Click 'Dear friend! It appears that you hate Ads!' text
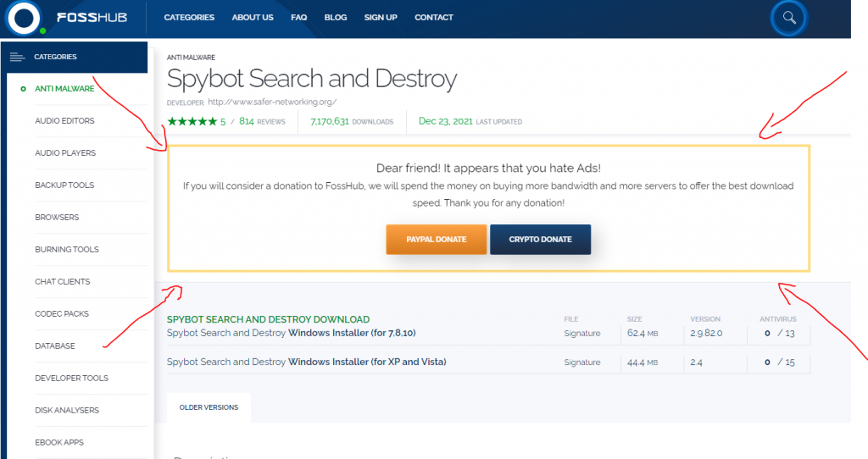868x459 pixels. (x=488, y=169)
